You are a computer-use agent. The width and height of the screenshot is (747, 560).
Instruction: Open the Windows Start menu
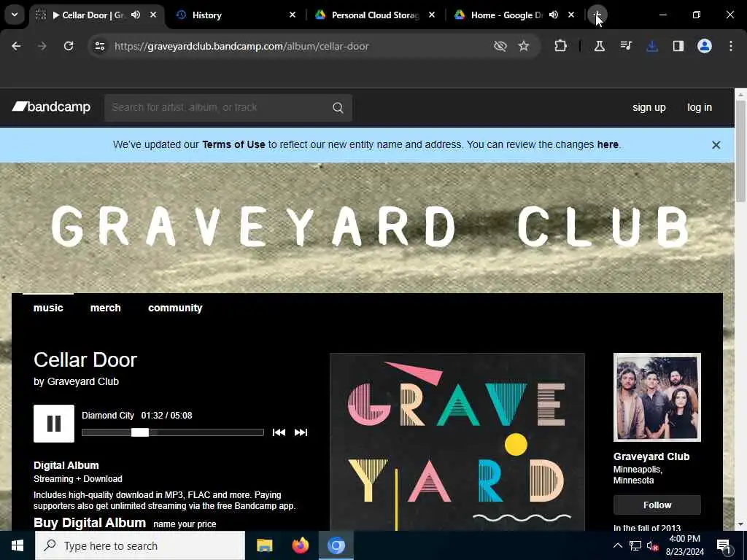(x=18, y=545)
